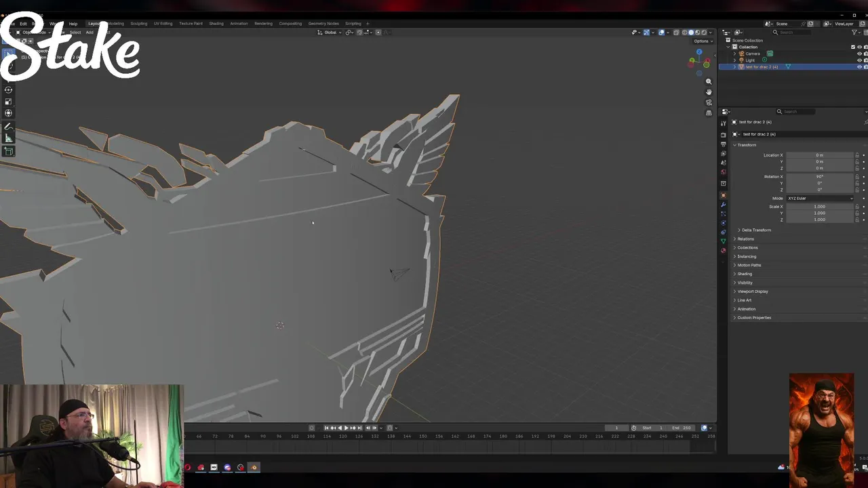Switch to Geometry Nodes workspace tab
The height and width of the screenshot is (488, 868).
point(323,24)
